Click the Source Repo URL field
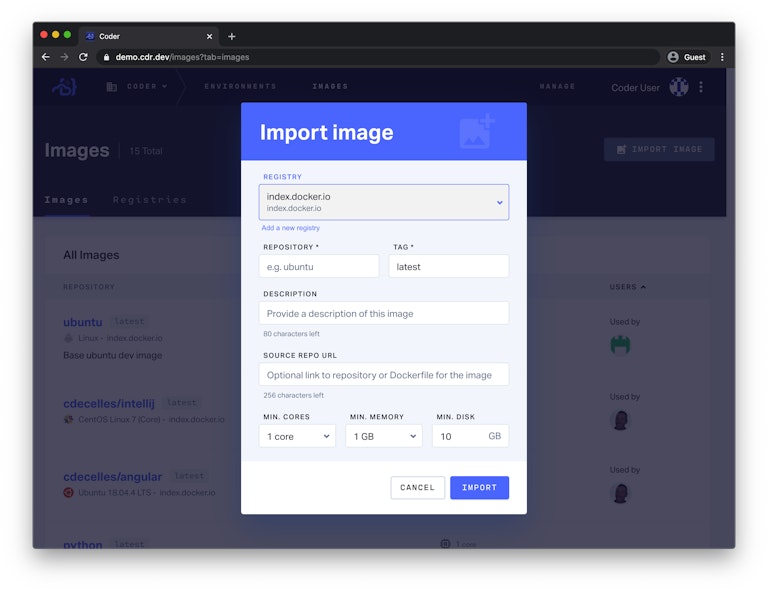 click(x=384, y=375)
